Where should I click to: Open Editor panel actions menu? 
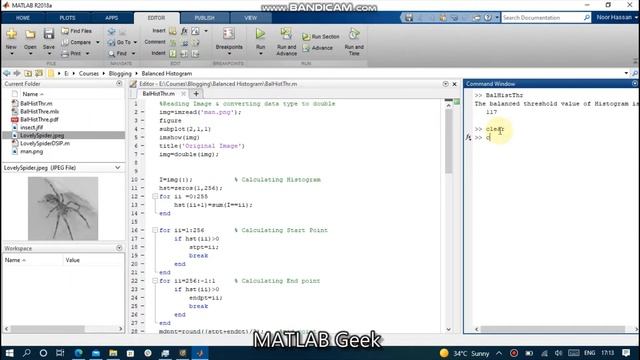(445, 84)
